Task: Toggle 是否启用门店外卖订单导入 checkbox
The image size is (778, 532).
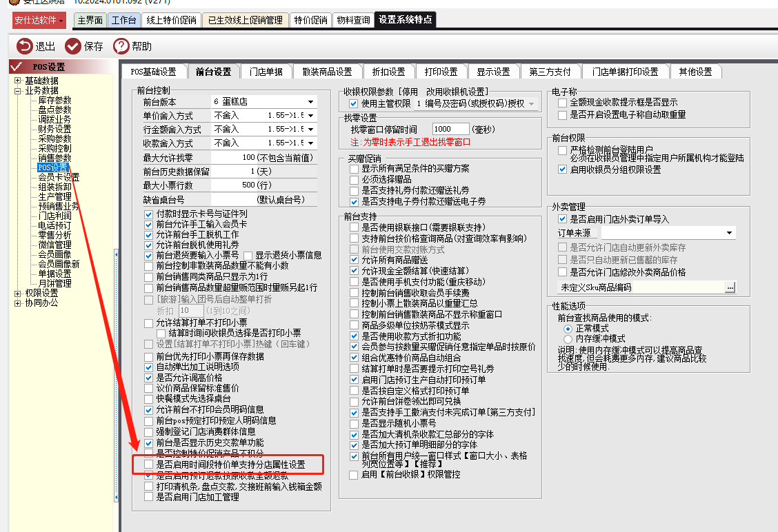Action: 562,219
